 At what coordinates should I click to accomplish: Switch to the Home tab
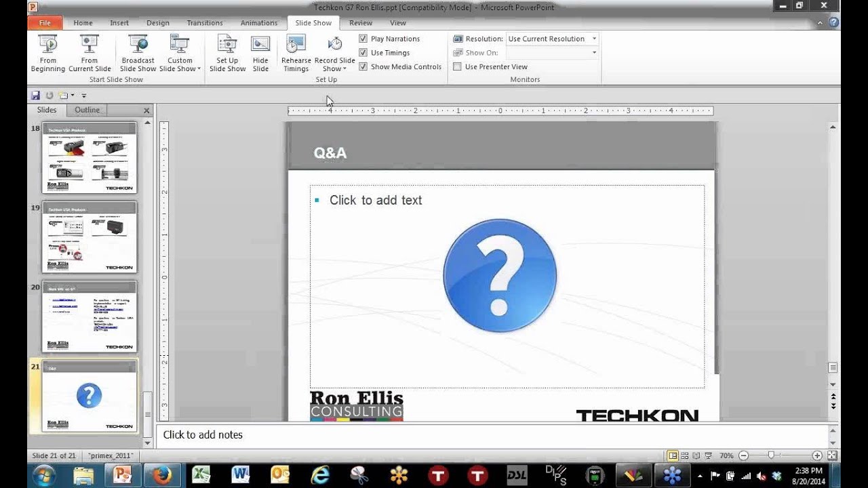click(x=83, y=22)
